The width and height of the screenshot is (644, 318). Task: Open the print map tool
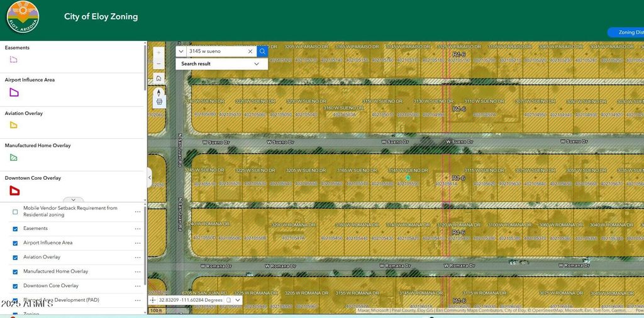point(158,101)
